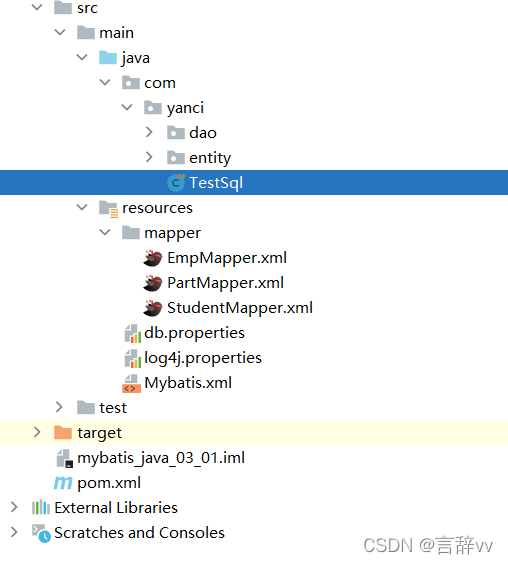Click the 'java' folder label
The width and height of the screenshot is (508, 564).
(x=136, y=58)
